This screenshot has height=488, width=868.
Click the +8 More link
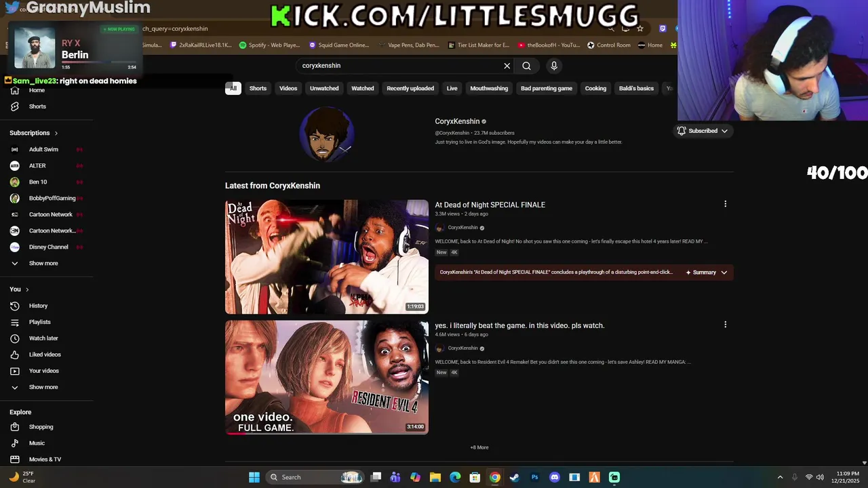tap(479, 447)
